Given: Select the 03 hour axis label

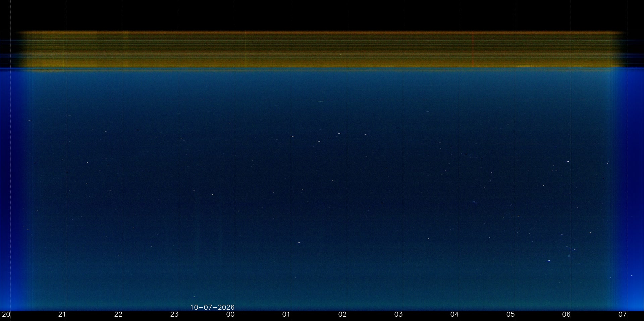Looking at the screenshot, I should 398,314.
